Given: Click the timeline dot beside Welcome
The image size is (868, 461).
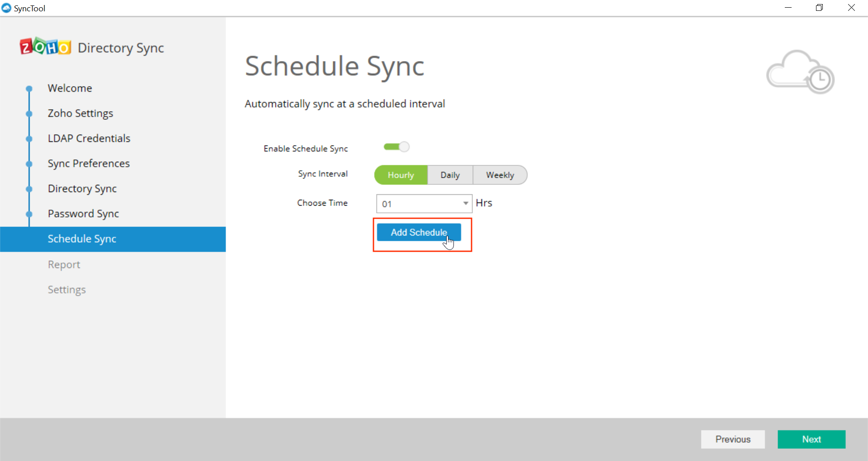Looking at the screenshot, I should coord(28,89).
